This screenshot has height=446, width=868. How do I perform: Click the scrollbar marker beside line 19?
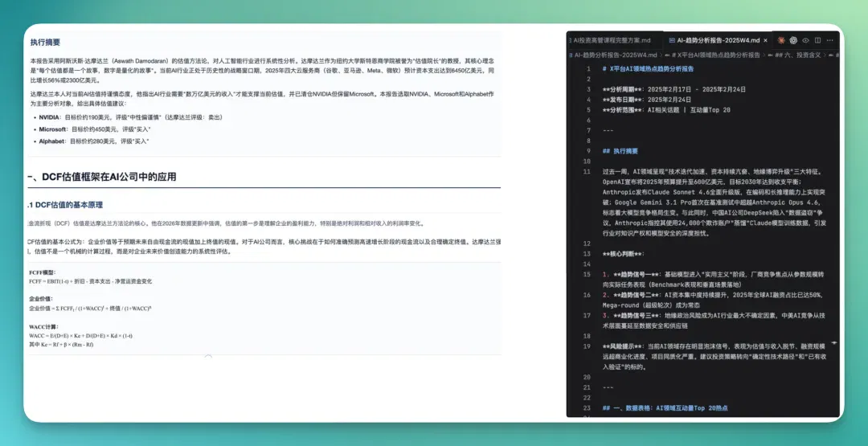point(834,343)
